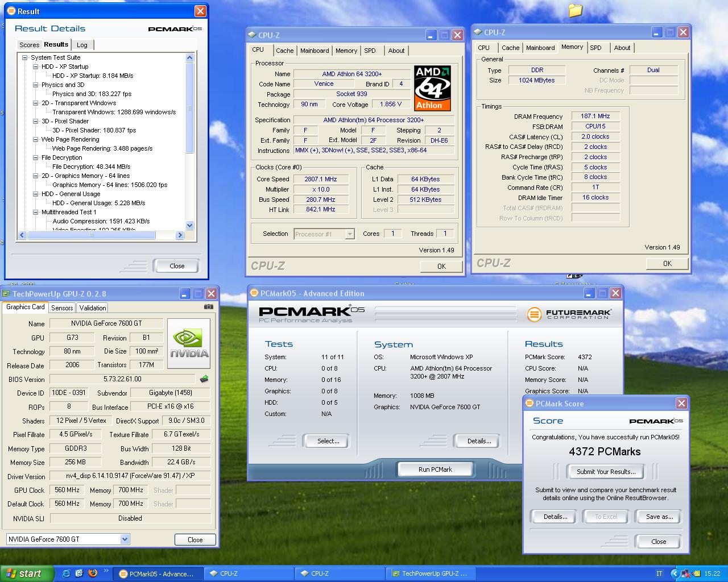Open the Processor #1 selection dropdown
The width and height of the screenshot is (728, 582).
click(350, 234)
